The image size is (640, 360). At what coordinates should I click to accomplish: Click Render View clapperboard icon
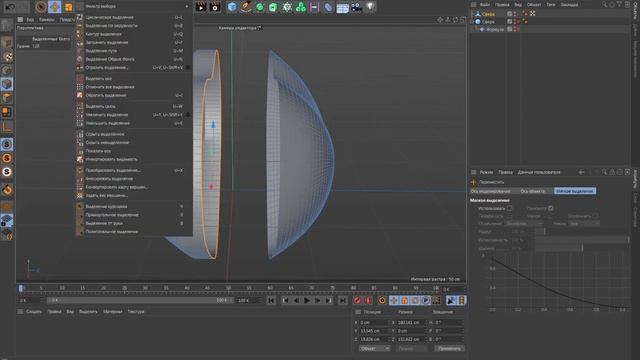(201, 7)
